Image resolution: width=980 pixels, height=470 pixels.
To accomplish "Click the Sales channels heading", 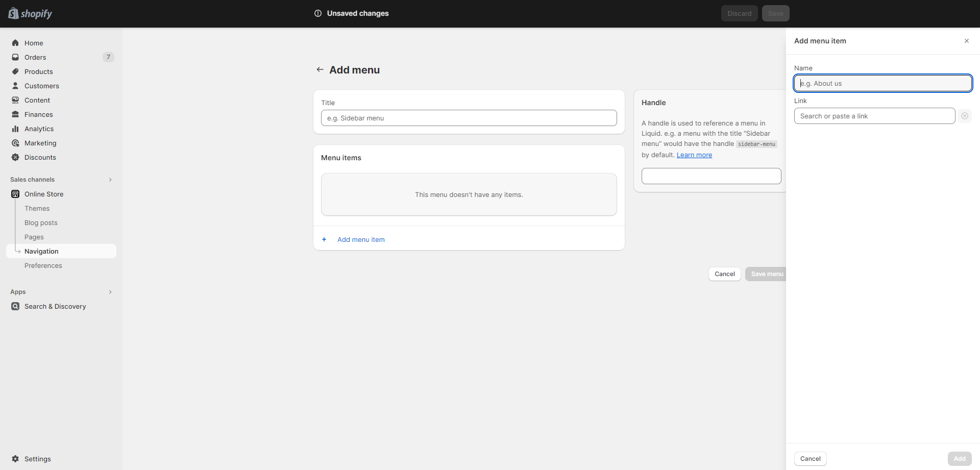I will 33,180.
